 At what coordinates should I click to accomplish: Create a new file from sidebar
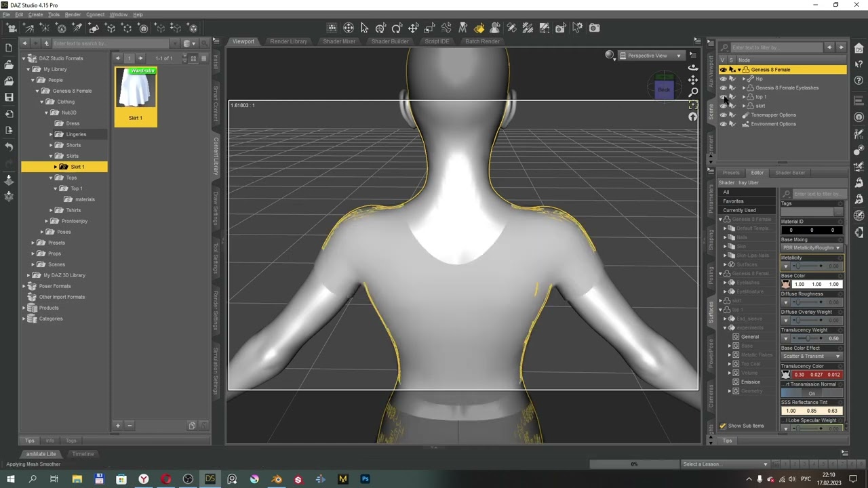[x=9, y=48]
